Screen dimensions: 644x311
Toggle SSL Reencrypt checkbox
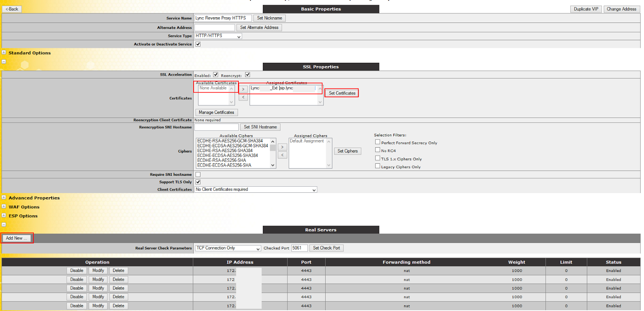coord(248,74)
